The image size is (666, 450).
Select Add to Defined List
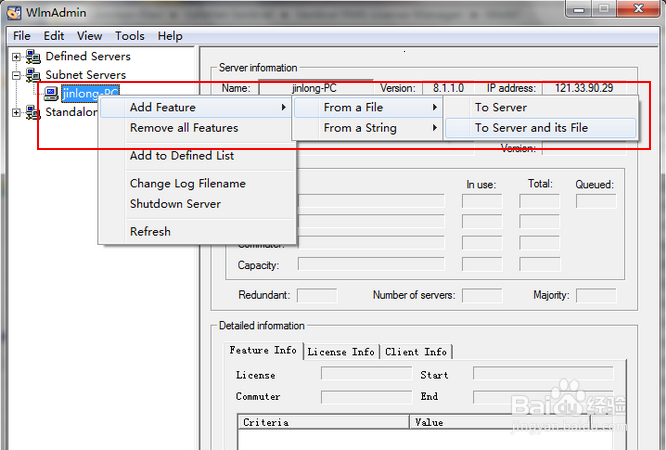click(196, 156)
